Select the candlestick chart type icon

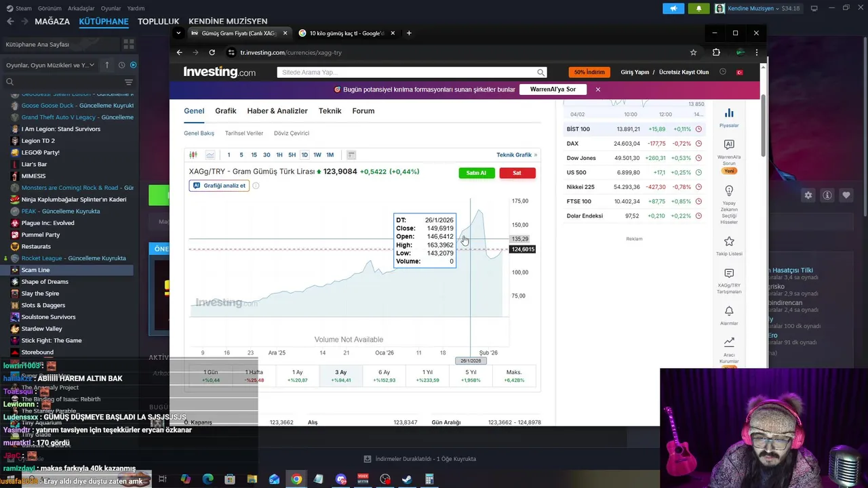coord(193,155)
